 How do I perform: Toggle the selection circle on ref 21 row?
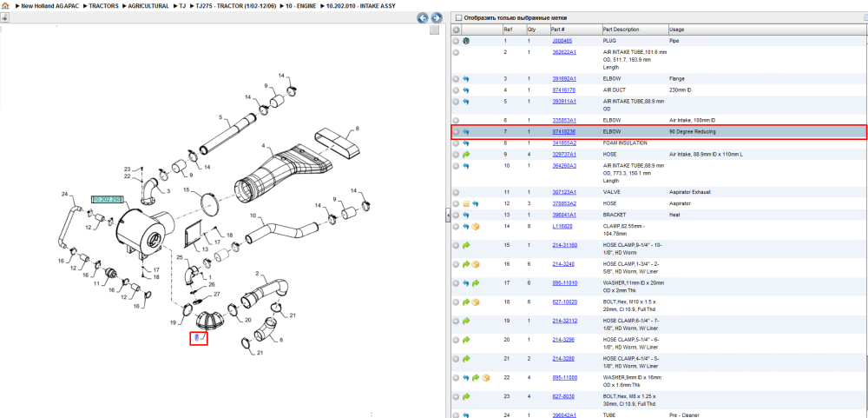pos(456,359)
